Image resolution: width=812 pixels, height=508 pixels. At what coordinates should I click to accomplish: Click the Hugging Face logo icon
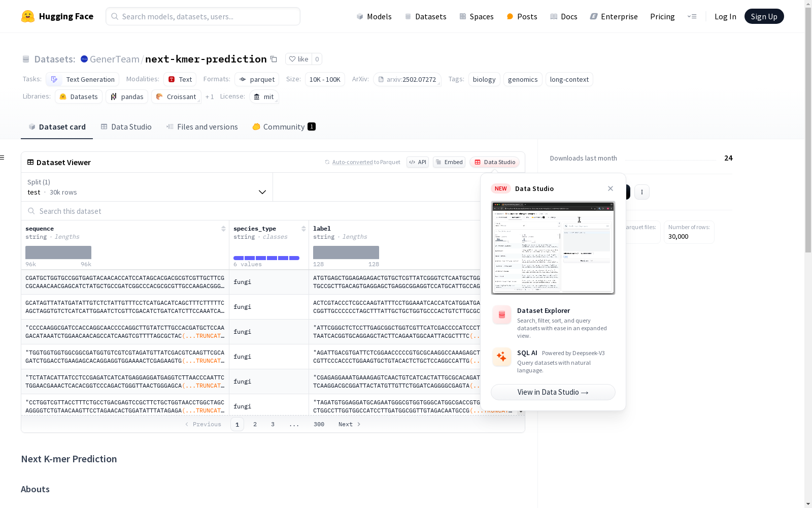pos(28,16)
